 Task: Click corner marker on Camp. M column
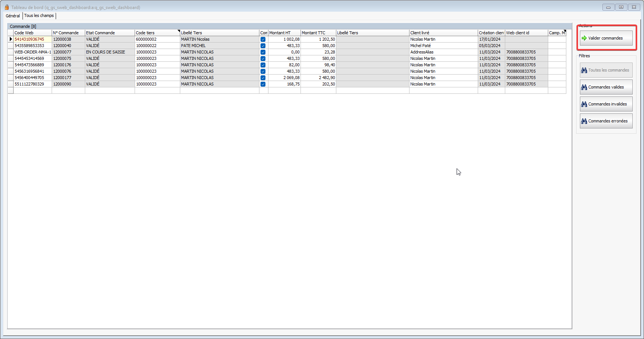pos(565,31)
